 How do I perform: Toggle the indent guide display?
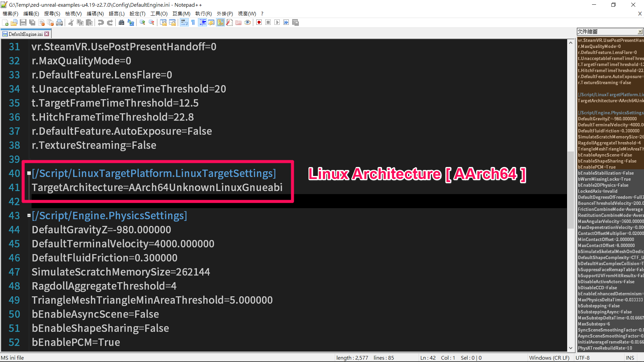tap(203, 22)
